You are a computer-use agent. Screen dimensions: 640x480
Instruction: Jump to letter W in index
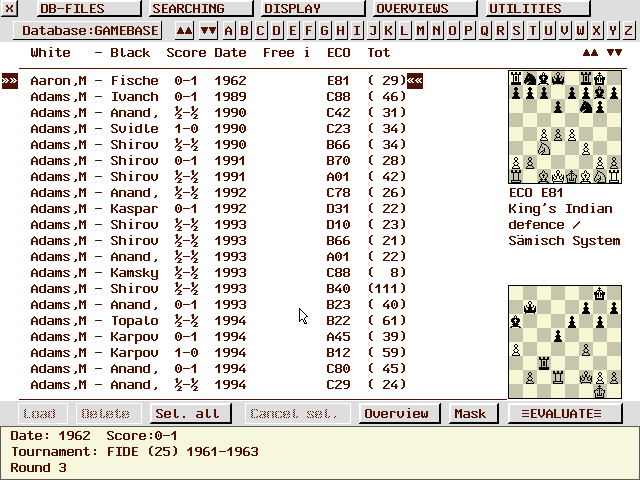(x=580, y=31)
